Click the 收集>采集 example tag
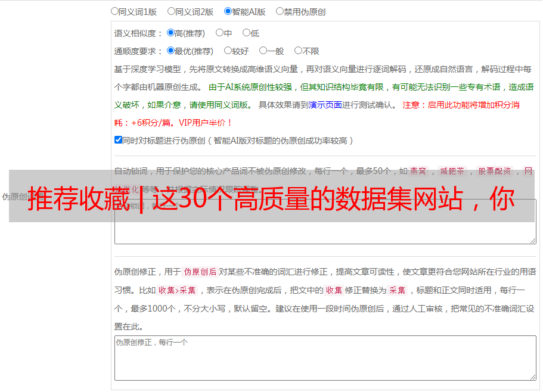The image size is (543, 392). (x=177, y=290)
